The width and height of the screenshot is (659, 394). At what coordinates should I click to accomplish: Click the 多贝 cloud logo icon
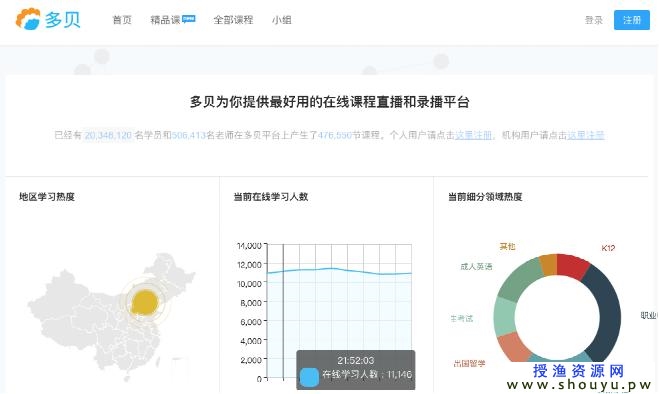28,19
